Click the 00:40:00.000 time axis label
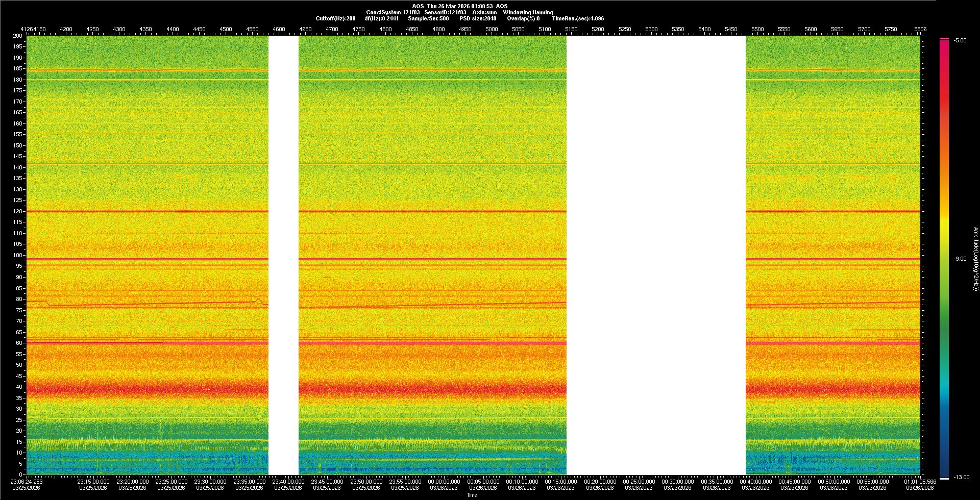The height and width of the screenshot is (500, 980). [x=755, y=482]
